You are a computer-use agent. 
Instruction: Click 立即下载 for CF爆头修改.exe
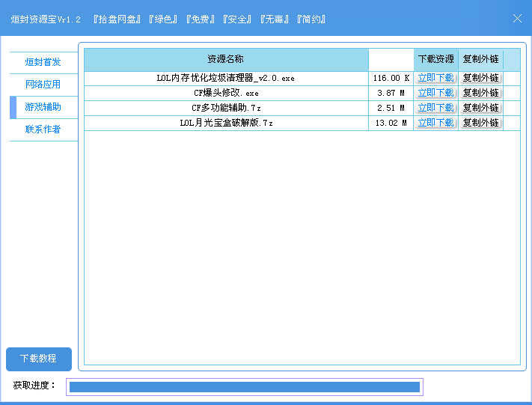point(435,93)
